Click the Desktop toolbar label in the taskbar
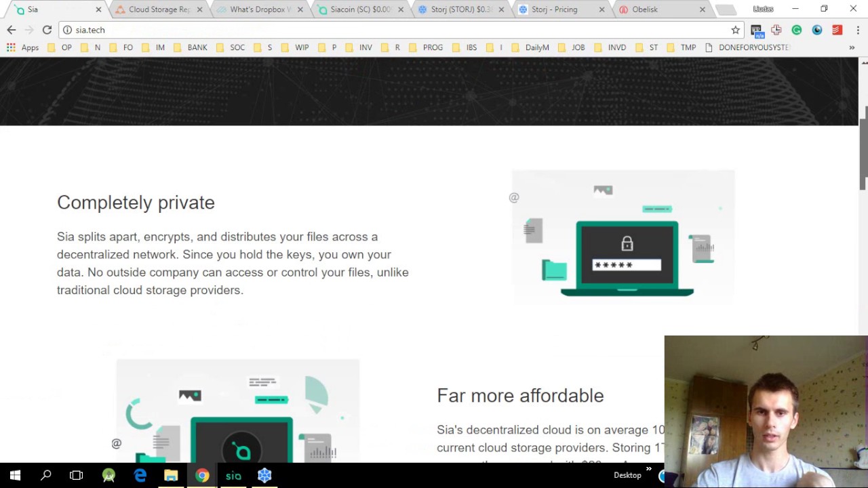Screen dimensions: 868x488 (627, 475)
